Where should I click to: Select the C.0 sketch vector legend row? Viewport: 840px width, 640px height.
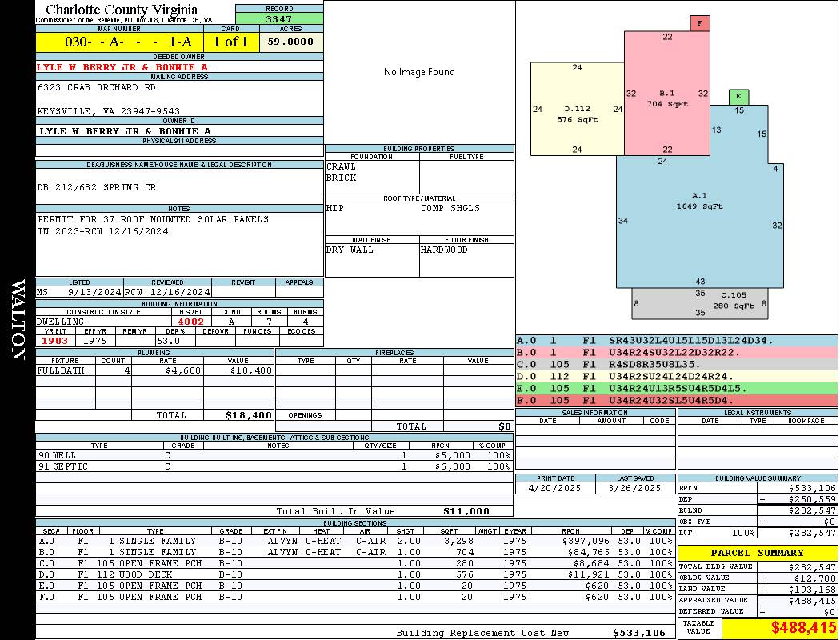[677, 365]
